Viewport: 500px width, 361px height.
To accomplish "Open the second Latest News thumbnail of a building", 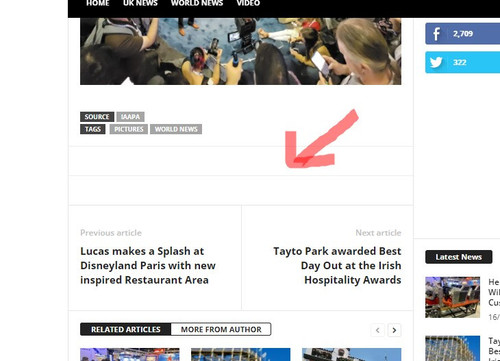I will pyautogui.click(x=453, y=348).
